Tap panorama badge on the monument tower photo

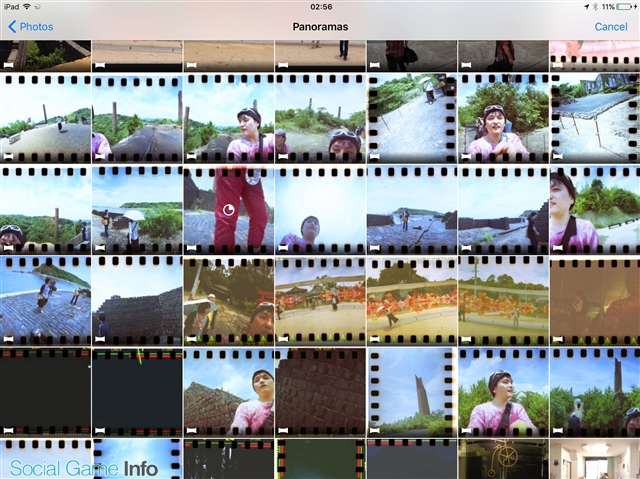(375, 430)
